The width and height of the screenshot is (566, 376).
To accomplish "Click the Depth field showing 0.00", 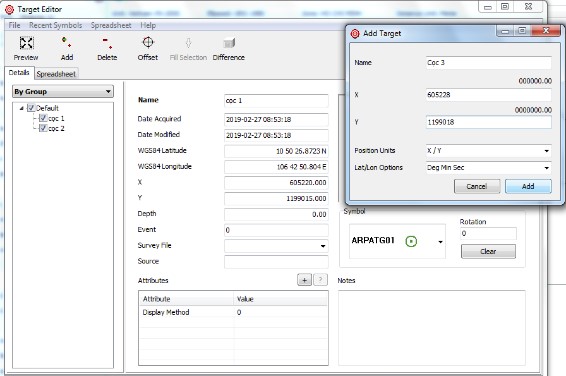I will [x=276, y=214].
